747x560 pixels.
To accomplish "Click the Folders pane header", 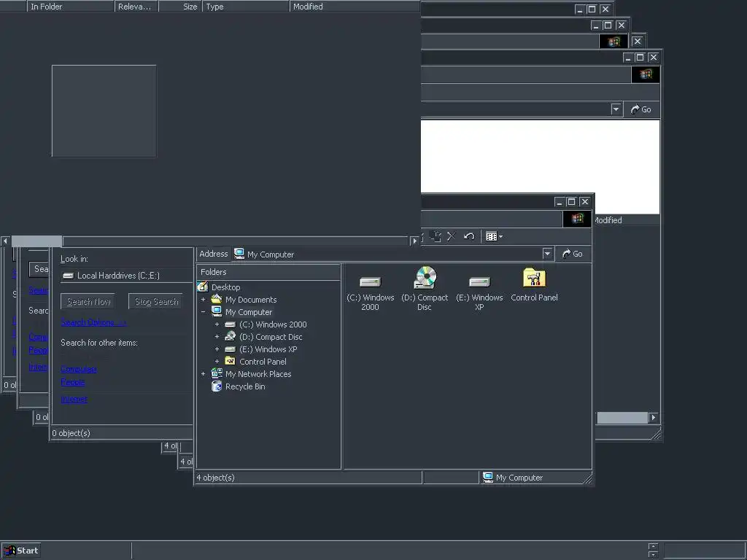I will [x=268, y=272].
